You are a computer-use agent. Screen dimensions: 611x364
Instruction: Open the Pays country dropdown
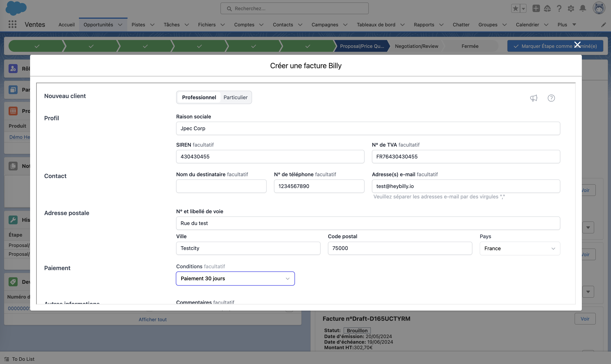tap(520, 248)
